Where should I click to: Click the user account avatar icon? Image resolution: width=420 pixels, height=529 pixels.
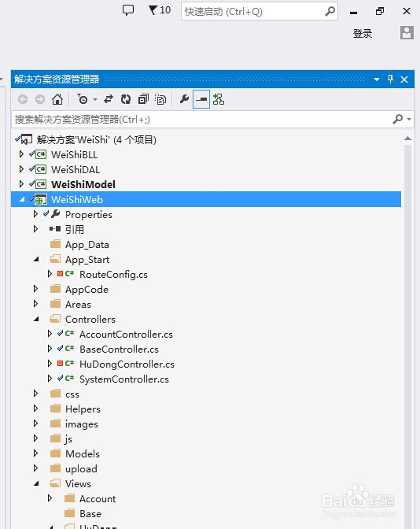coord(407,33)
